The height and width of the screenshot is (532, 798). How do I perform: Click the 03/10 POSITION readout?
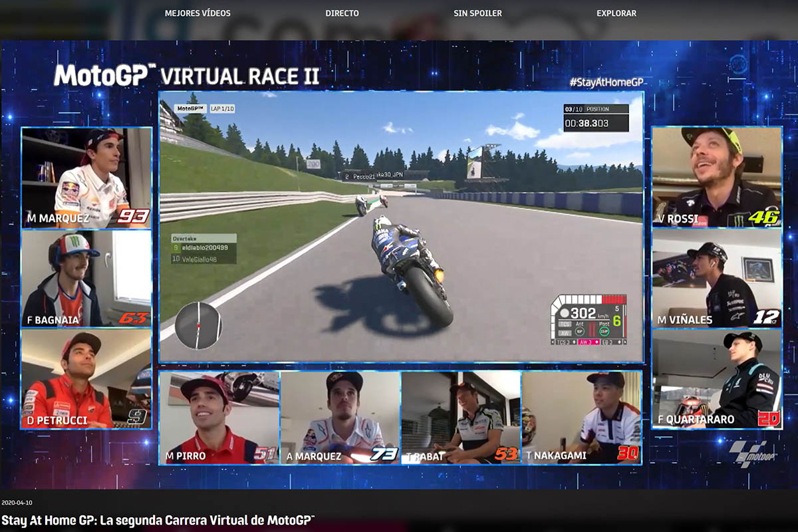click(596, 109)
